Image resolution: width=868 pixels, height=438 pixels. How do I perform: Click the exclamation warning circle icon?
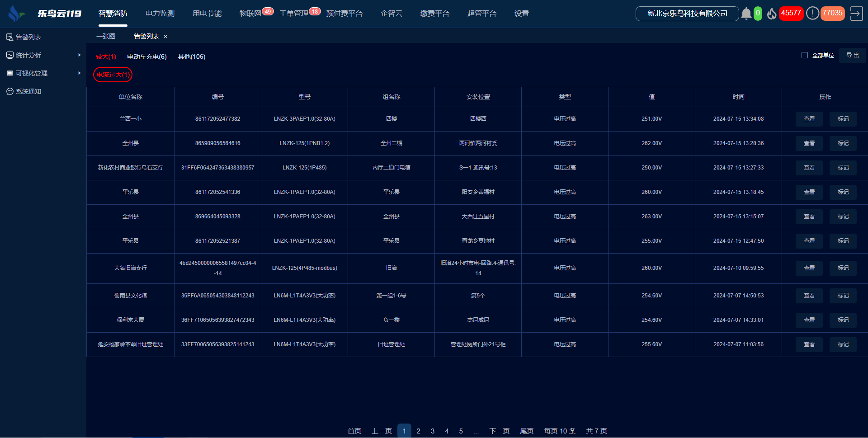[x=812, y=14]
